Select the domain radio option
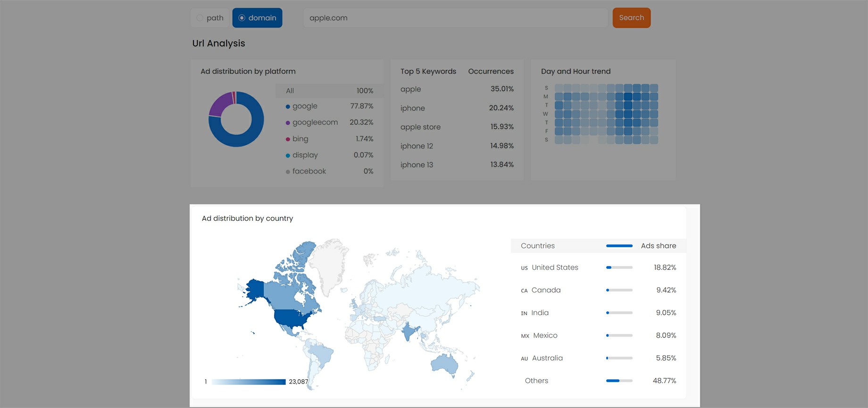Viewport: 868px width, 408px height. pyautogui.click(x=257, y=18)
